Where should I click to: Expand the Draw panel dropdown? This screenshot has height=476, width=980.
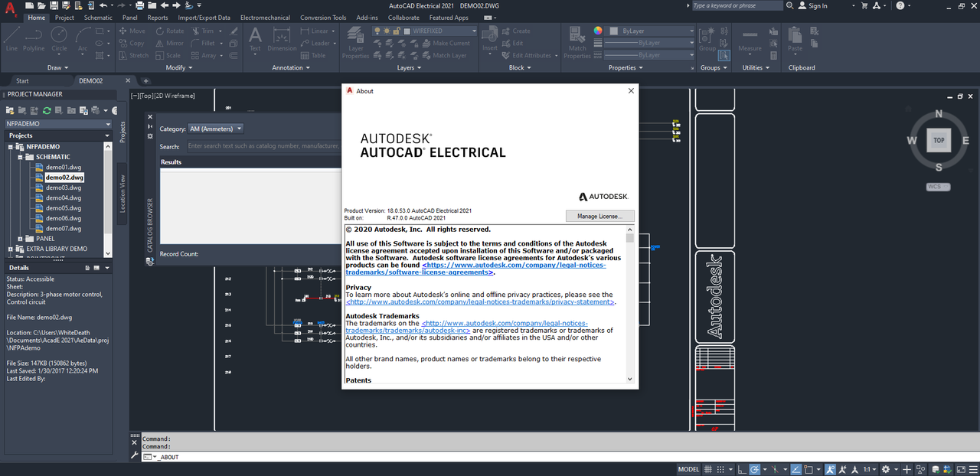pyautogui.click(x=57, y=67)
